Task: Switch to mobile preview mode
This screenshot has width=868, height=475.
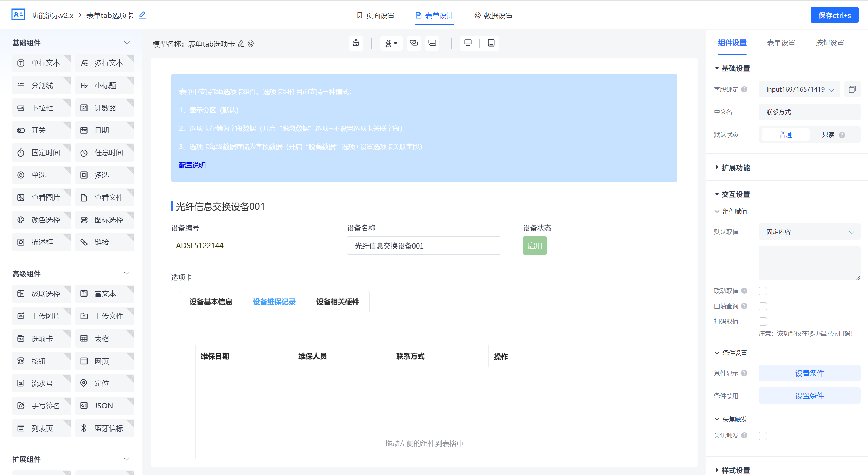Action: coord(491,43)
